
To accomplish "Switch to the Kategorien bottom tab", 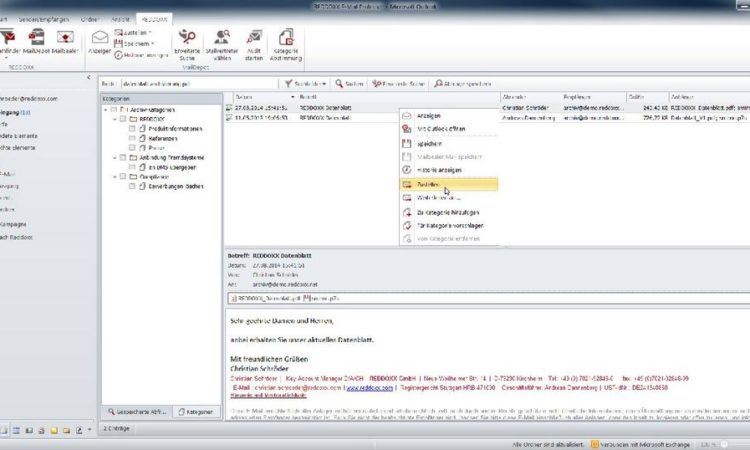I will 193,411.
